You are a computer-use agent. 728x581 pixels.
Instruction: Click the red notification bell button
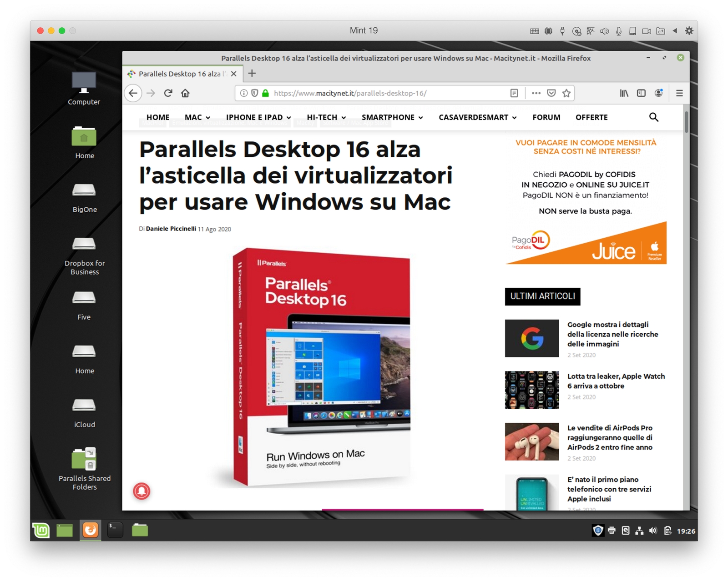point(142,491)
